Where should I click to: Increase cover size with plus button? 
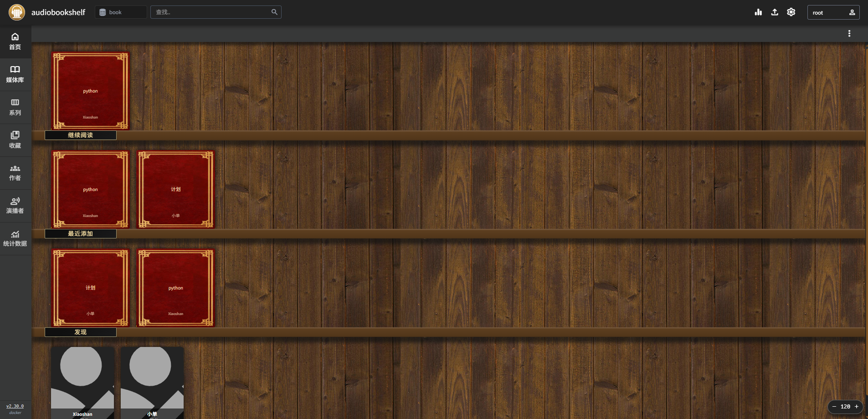tap(857, 407)
